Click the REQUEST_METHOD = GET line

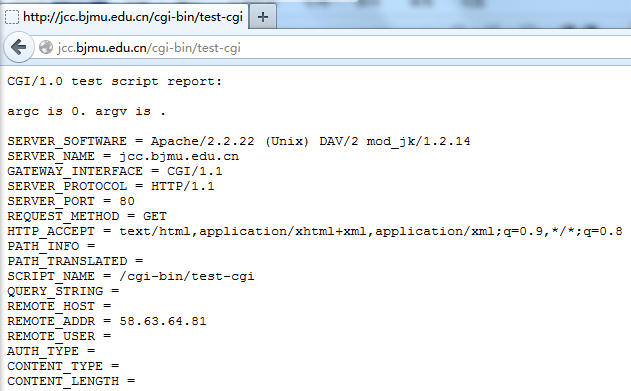coord(87,216)
